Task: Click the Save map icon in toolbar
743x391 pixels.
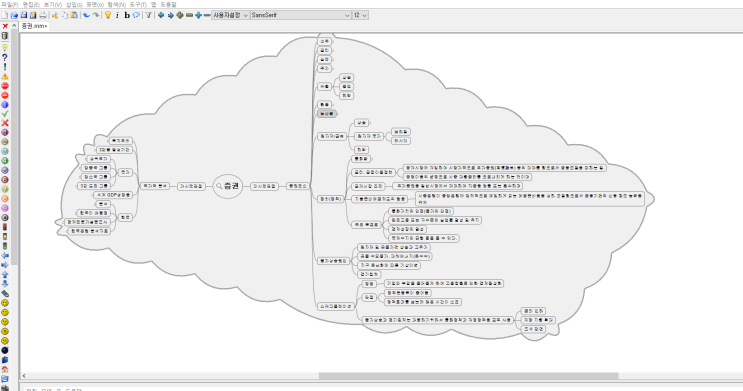Action: [x=24, y=15]
